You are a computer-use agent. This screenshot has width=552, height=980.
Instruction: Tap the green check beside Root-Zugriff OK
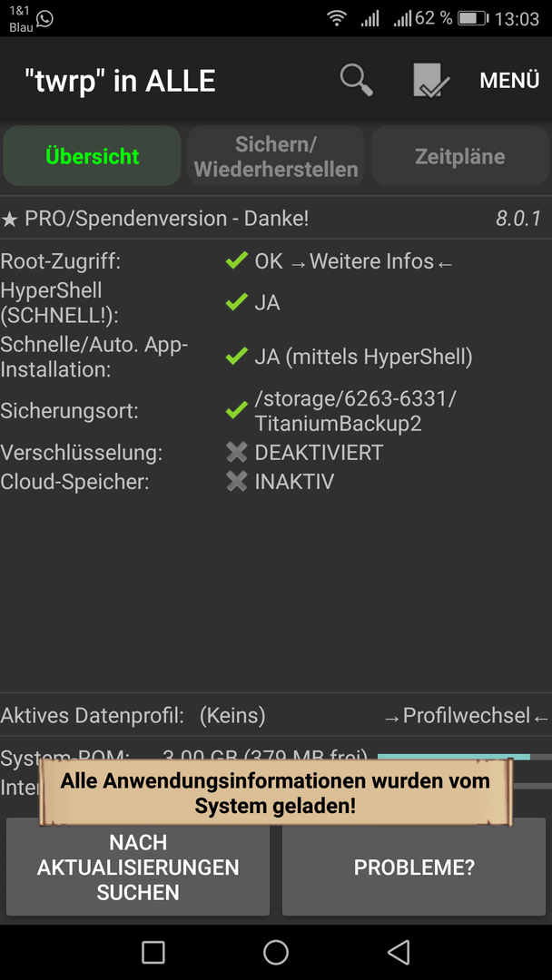coord(237,261)
